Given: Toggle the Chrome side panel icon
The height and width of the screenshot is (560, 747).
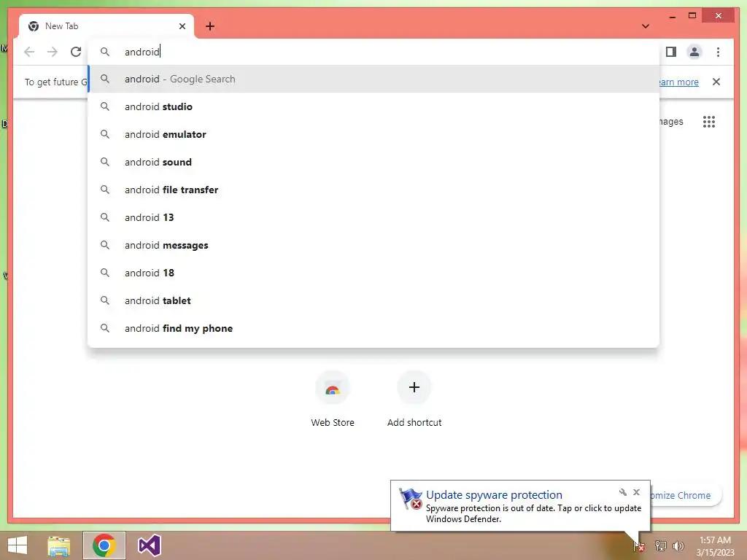Looking at the screenshot, I should (671, 52).
